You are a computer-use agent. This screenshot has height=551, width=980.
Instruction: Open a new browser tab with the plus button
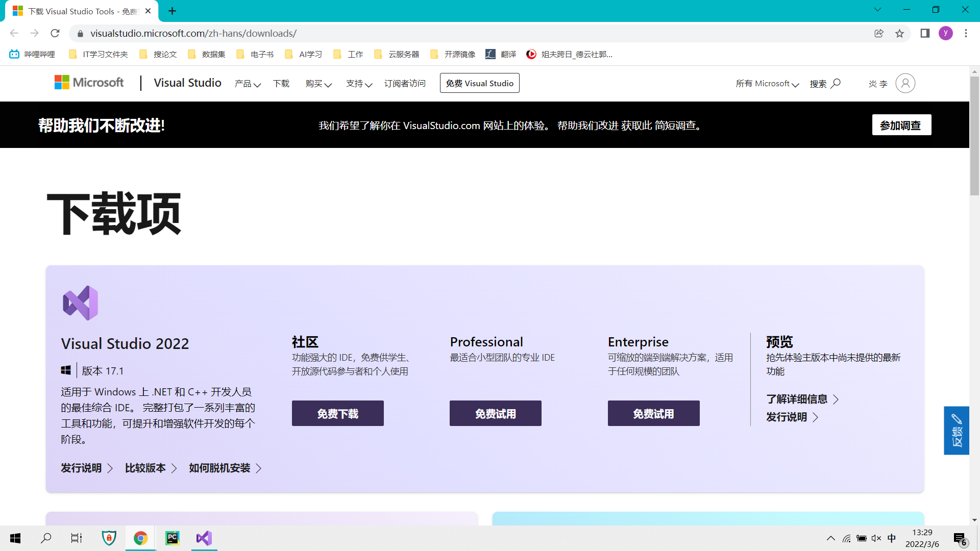point(172,11)
